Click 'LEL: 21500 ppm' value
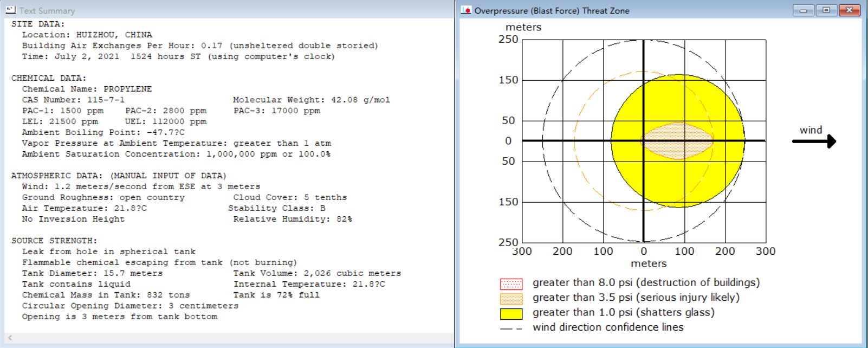 tap(60, 121)
